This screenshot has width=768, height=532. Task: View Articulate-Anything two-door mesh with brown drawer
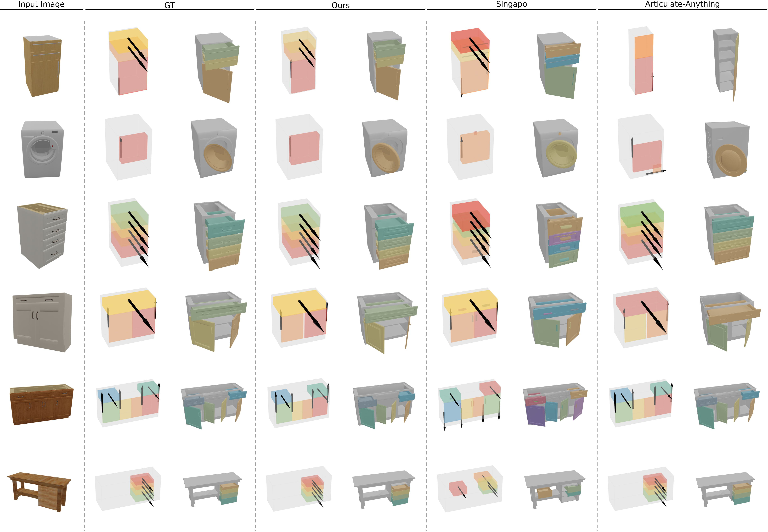point(730,322)
